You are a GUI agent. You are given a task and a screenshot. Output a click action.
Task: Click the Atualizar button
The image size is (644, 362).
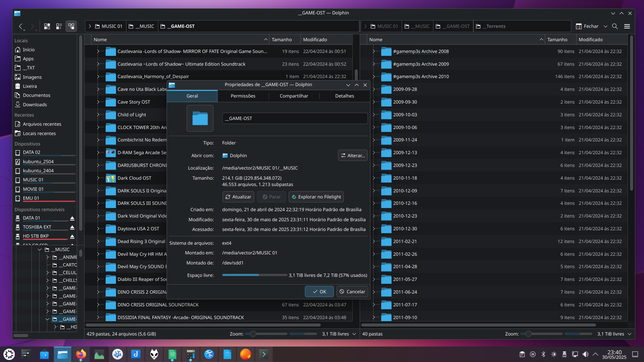(238, 197)
